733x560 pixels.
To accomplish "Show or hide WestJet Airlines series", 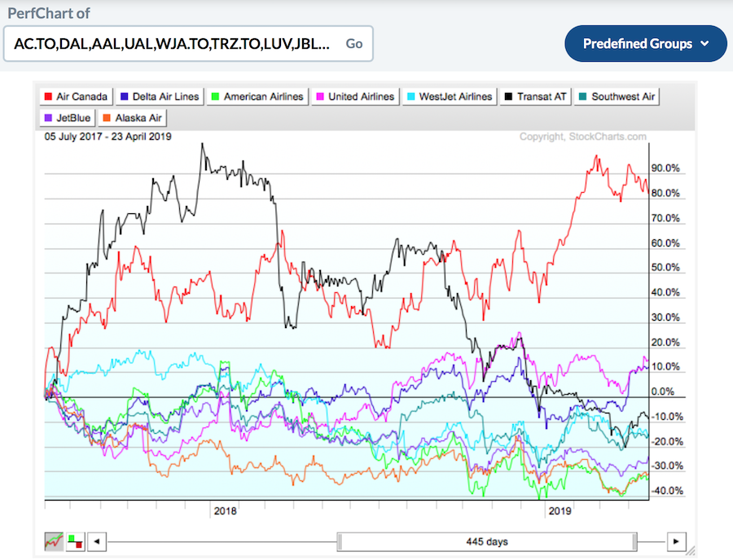I will [x=449, y=97].
